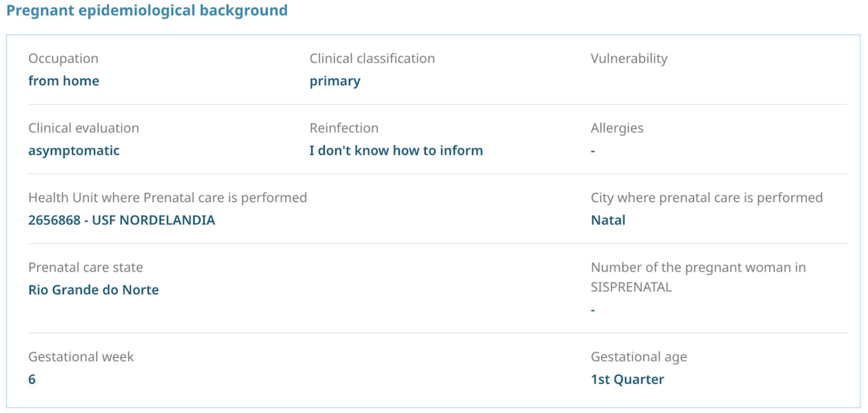Click the Clinical evaluation label
This screenshot has width=868, height=413.
click(84, 128)
